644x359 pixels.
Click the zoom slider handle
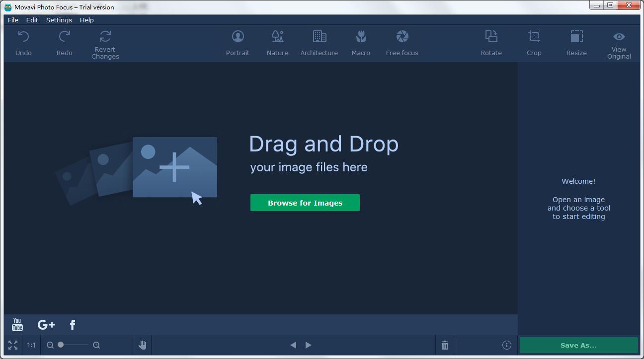pos(61,345)
